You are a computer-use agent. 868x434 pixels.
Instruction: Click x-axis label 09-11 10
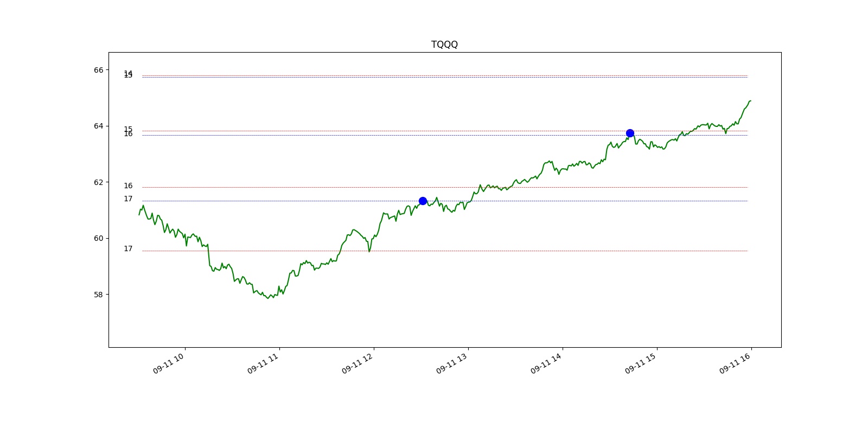click(x=169, y=363)
